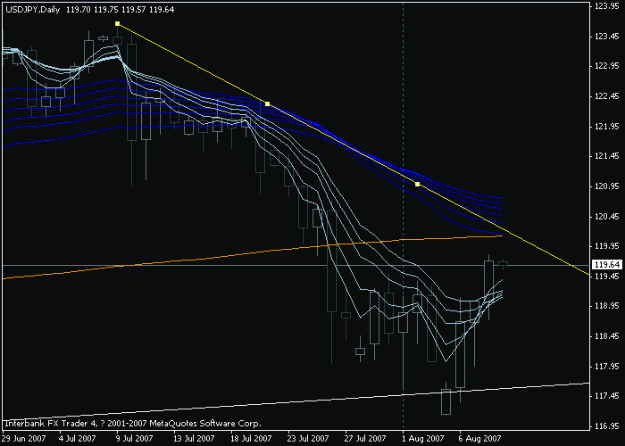Select the trendline anchor above 9 Jul 2007
Screen dimensions: 625x446
coord(117,24)
